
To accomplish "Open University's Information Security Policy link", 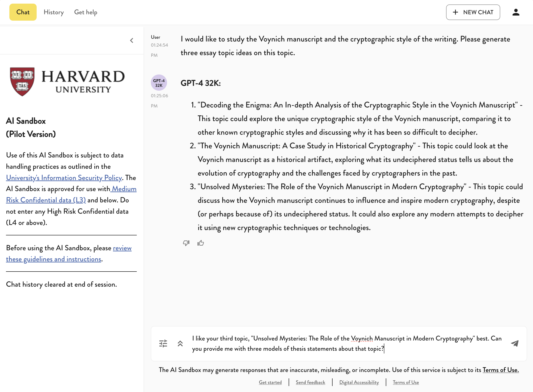I will tap(64, 177).
